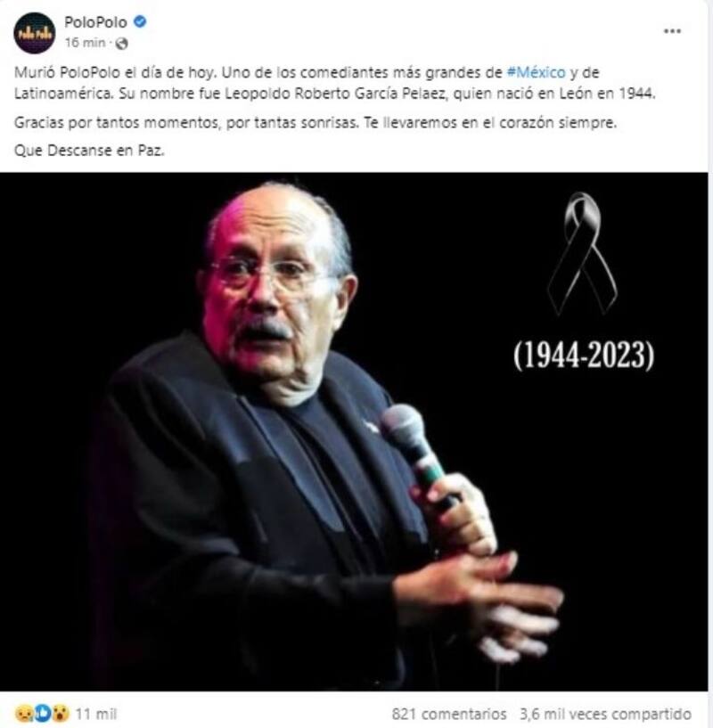The image size is (713, 728).
Task: Click the wow face reaction emoji
Action: pyautogui.click(x=61, y=713)
